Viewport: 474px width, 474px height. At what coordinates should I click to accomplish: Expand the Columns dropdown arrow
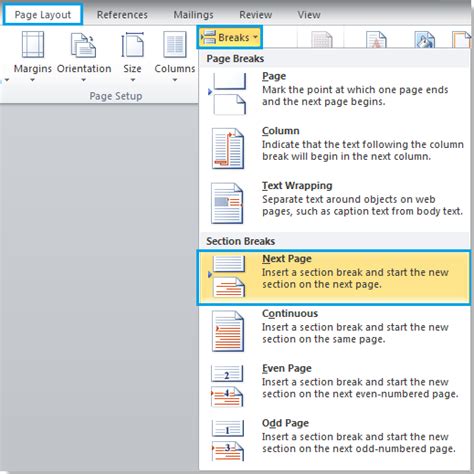[175, 80]
